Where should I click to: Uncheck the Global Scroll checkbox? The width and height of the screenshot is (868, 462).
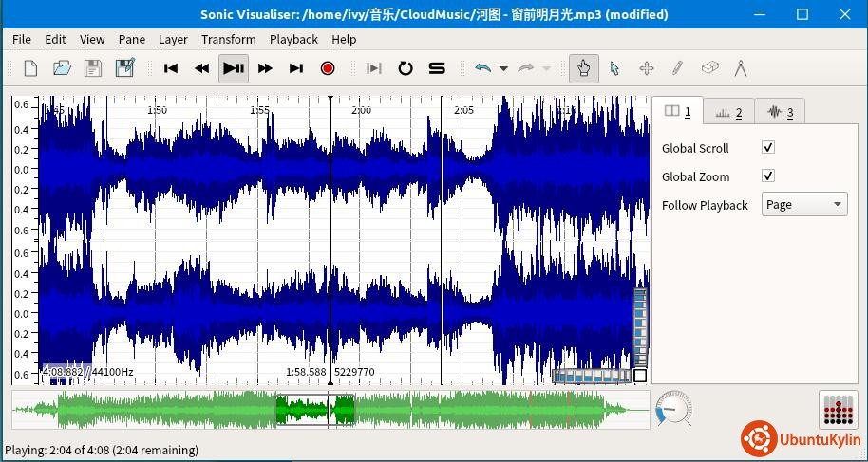[x=768, y=148]
